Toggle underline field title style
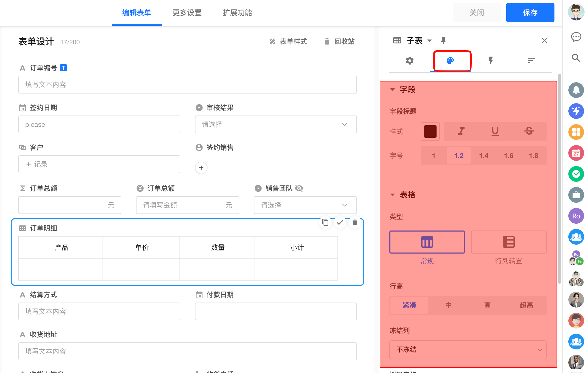588x373 pixels. tap(495, 131)
